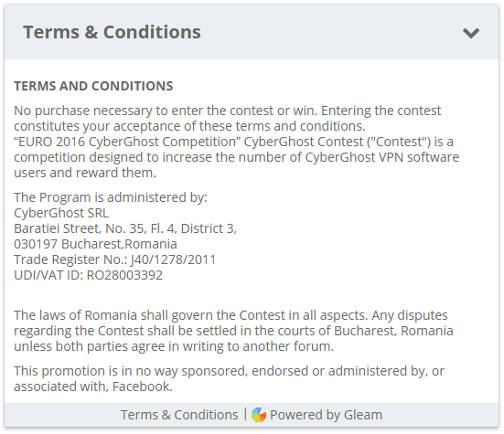Viewport: 504px width, 434px height.
Task: Collapse the Terms & Conditions chevron arrow
Action: click(471, 33)
